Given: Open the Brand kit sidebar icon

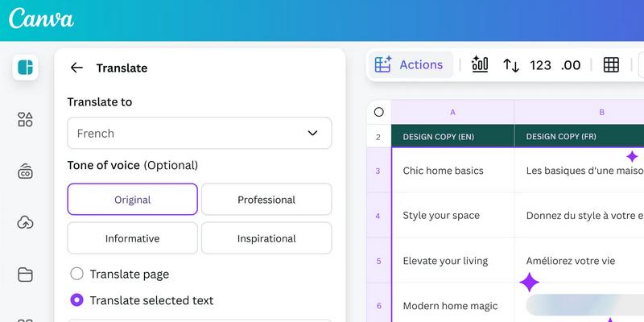Looking at the screenshot, I should 25,171.
